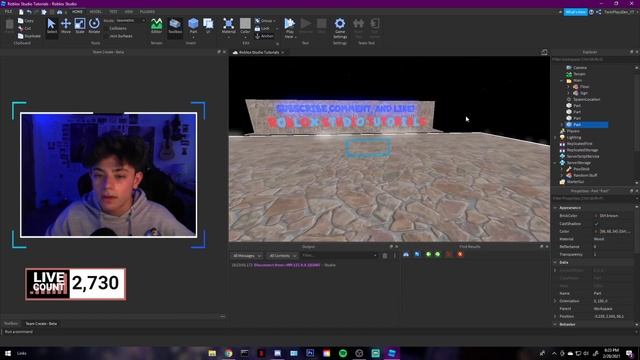
Task: Switch to the MODEL ribbon tab
Action: pyautogui.click(x=96, y=12)
